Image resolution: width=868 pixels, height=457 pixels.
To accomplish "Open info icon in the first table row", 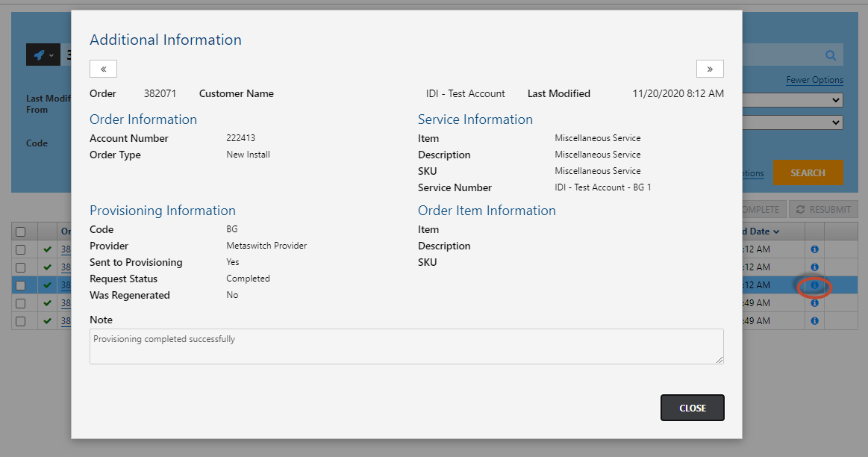I will pyautogui.click(x=814, y=249).
